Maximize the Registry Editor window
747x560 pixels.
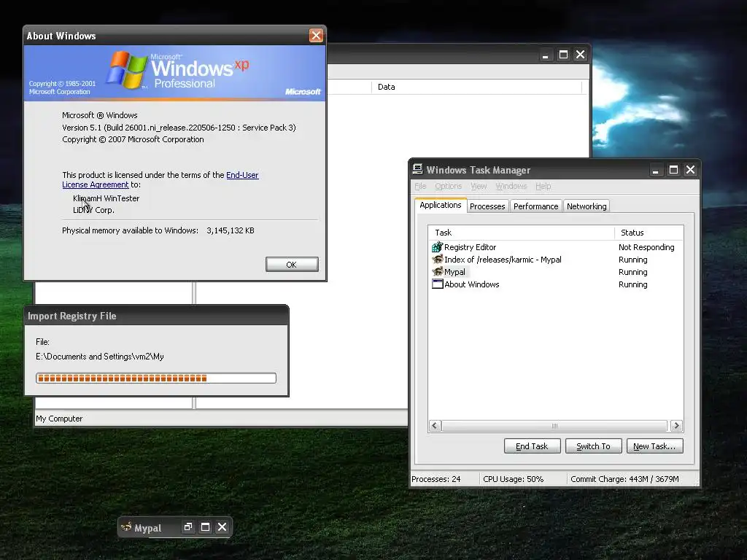563,55
